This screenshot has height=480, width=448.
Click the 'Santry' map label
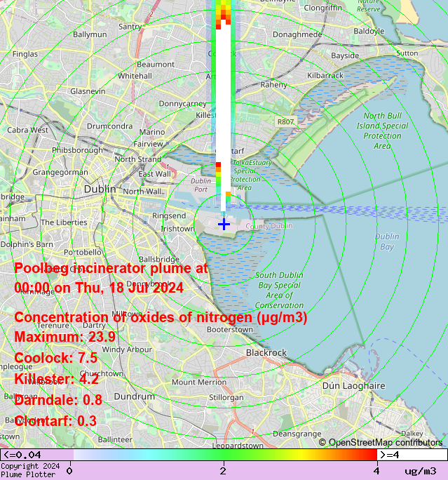(130, 27)
